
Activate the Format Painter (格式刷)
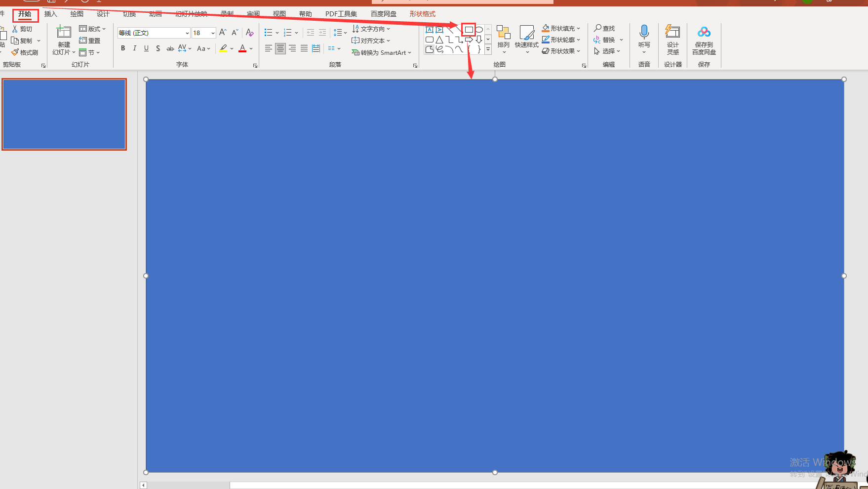[x=25, y=52]
